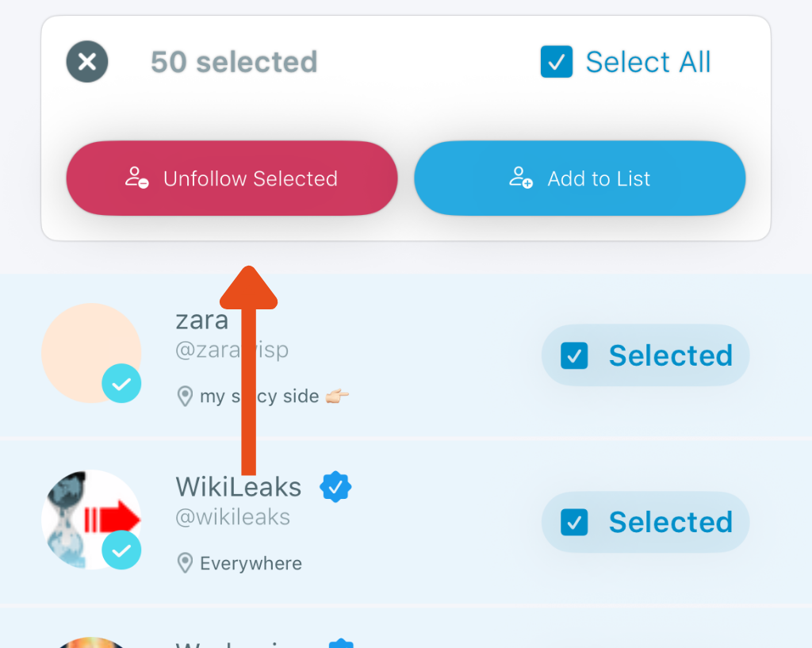Click the X icon near 50 selected
The width and height of the screenshot is (812, 648).
tap(86, 61)
